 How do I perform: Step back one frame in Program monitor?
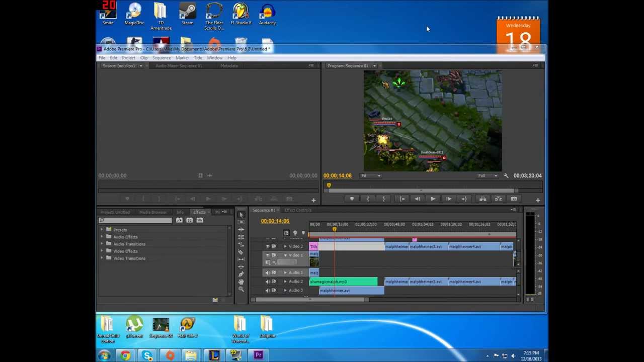click(417, 199)
